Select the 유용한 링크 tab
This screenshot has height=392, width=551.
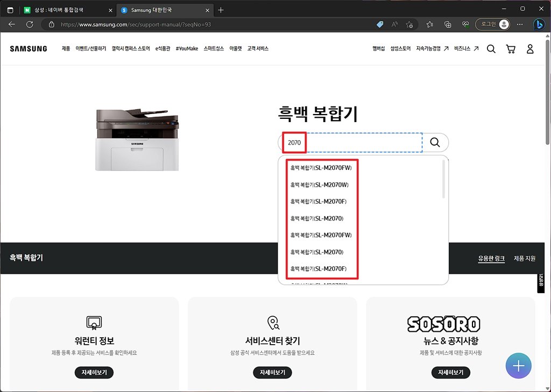click(x=491, y=259)
